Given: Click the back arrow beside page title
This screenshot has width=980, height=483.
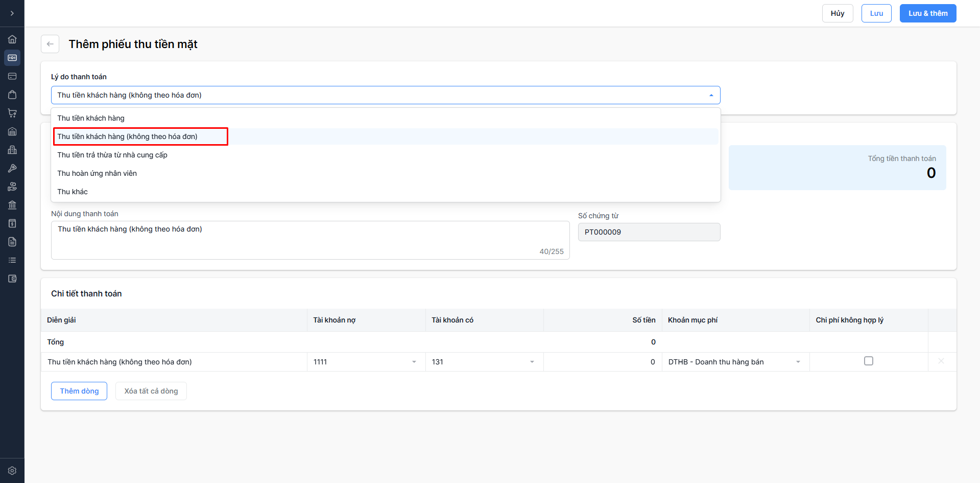Looking at the screenshot, I should pos(50,44).
